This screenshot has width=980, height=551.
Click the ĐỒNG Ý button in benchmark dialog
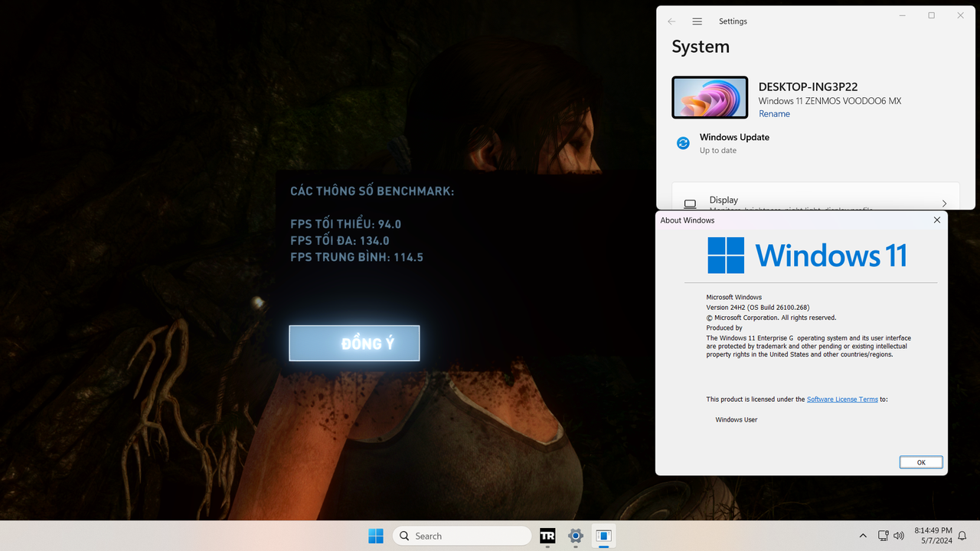click(x=354, y=343)
